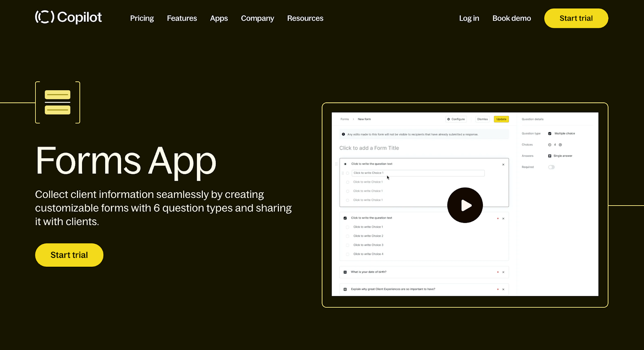
Task: Click the 'Question details' panel heading
Action: tap(533, 119)
